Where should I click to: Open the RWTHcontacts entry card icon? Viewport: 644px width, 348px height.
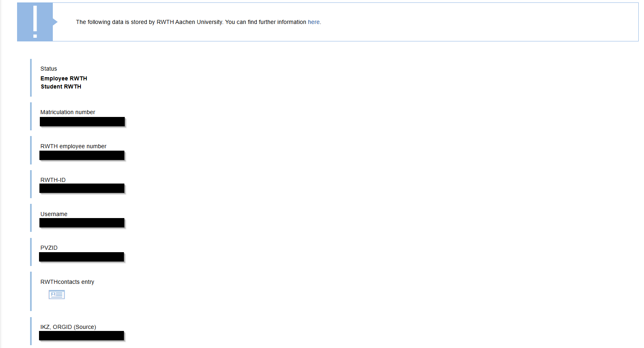point(56,295)
